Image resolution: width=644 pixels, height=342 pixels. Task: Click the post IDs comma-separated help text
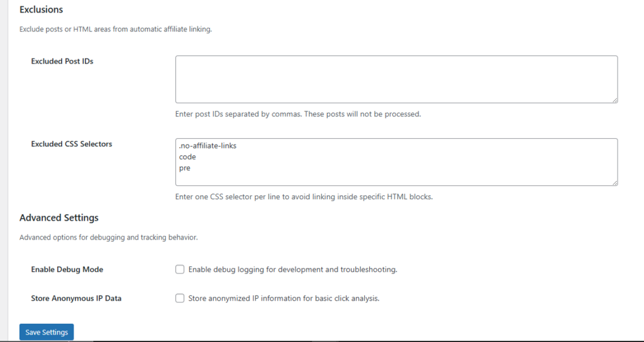coord(298,114)
